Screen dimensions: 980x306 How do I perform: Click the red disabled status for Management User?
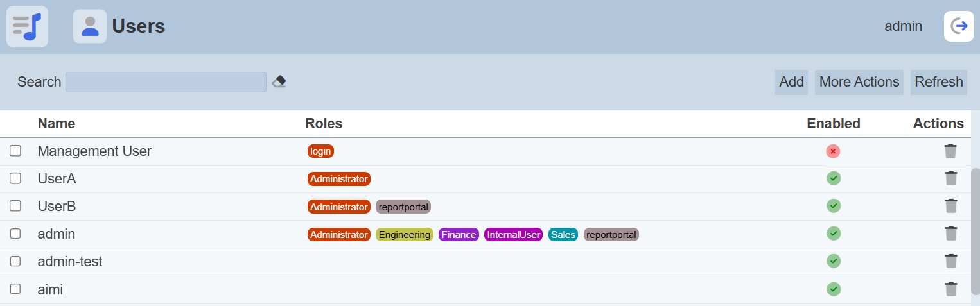(833, 151)
